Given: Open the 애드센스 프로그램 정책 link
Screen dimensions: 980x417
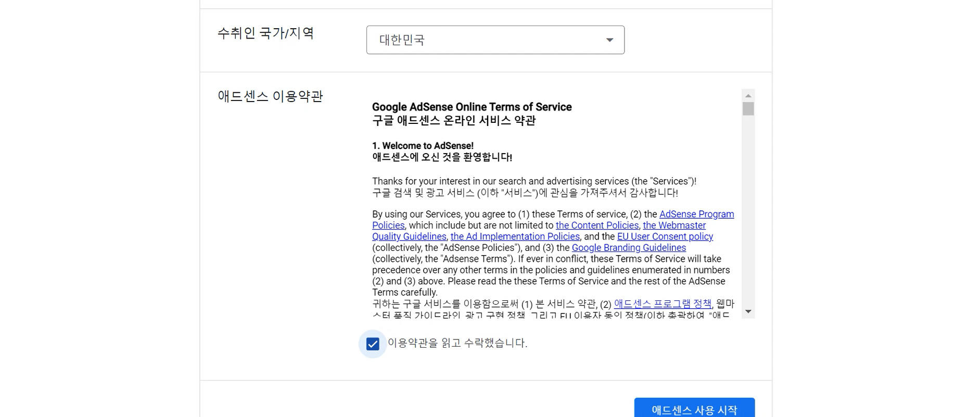Looking at the screenshot, I should click(x=663, y=304).
